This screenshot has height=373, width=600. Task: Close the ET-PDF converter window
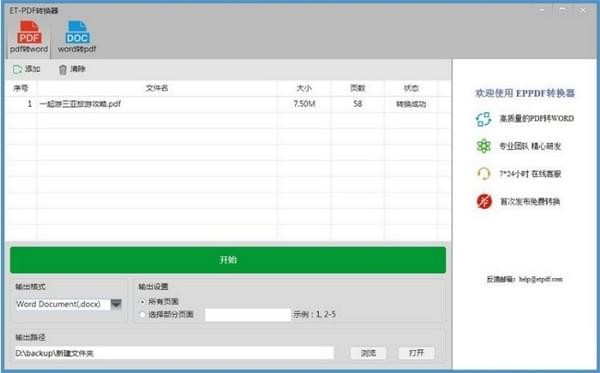583,10
